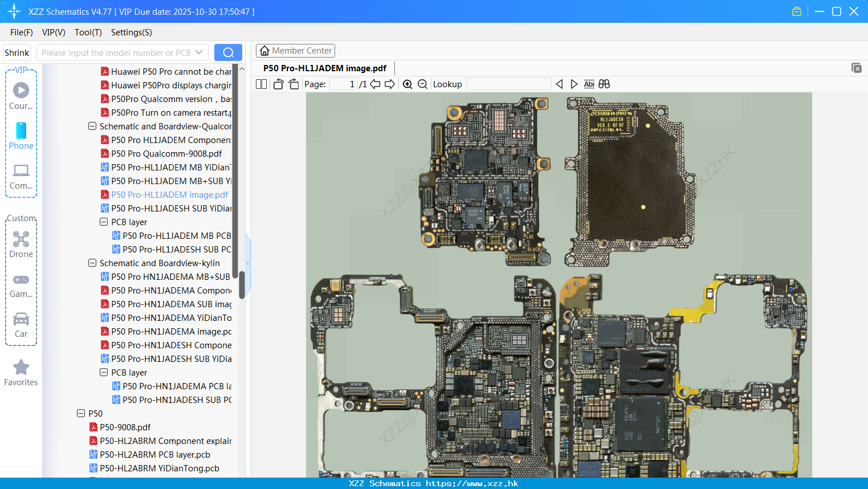The width and height of the screenshot is (868, 489).
Task: Select the P50 Pro-HL1JADEM image.pdf tab
Action: 325,68
